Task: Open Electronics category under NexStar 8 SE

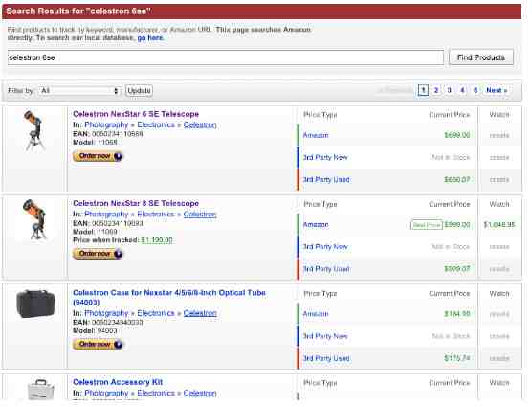Action: [156, 215]
